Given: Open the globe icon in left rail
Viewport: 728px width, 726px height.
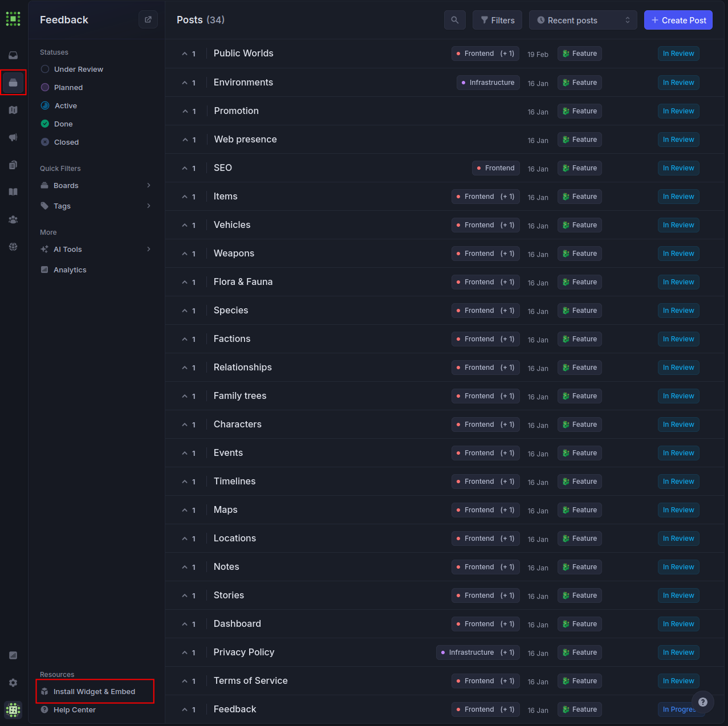Looking at the screenshot, I should (x=13, y=247).
